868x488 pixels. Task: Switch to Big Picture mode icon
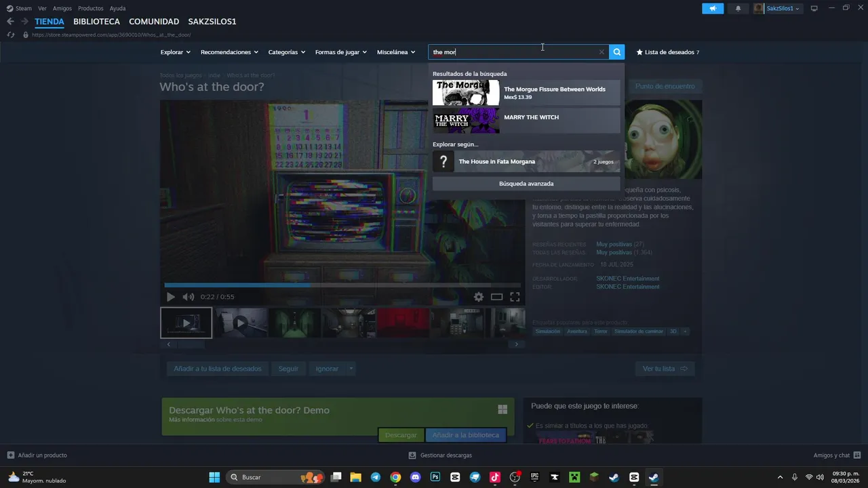pyautogui.click(x=814, y=8)
